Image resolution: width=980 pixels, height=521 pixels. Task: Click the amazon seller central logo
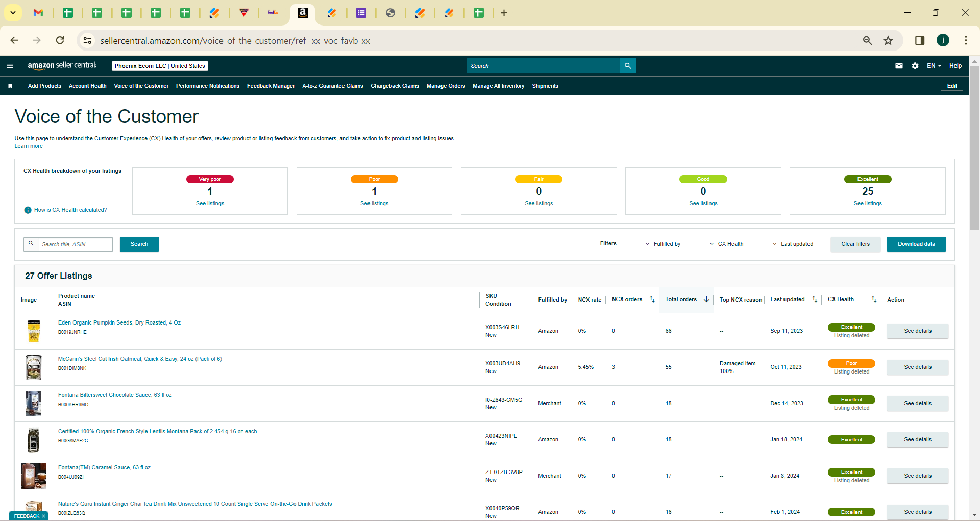click(x=62, y=65)
